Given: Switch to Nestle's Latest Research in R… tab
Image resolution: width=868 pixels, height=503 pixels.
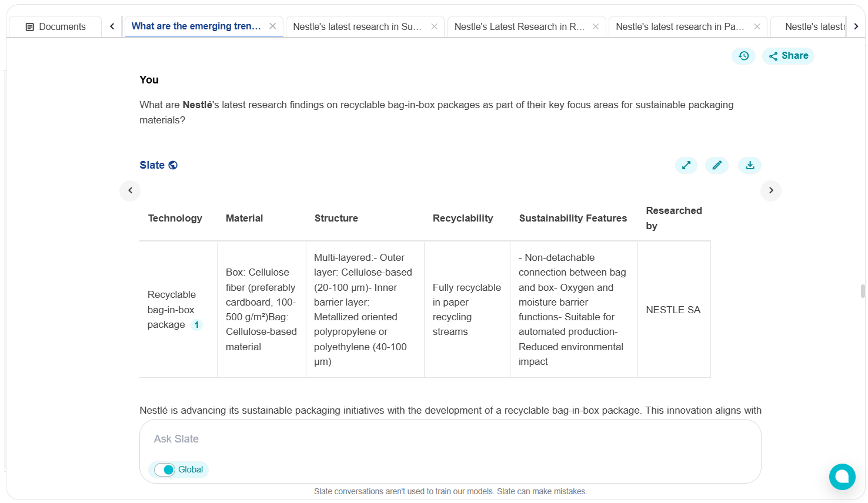Looking at the screenshot, I should coord(519,27).
